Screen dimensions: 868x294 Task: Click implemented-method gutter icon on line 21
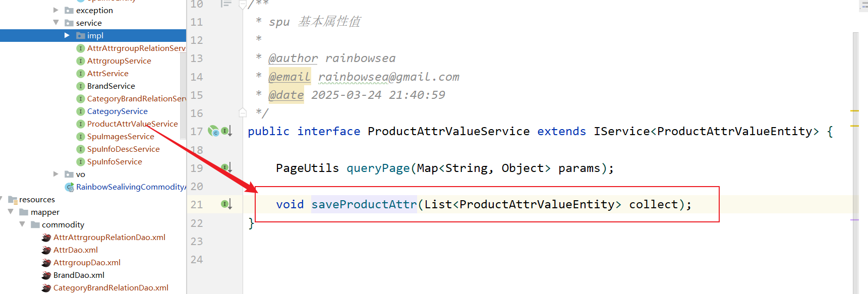coord(226,204)
